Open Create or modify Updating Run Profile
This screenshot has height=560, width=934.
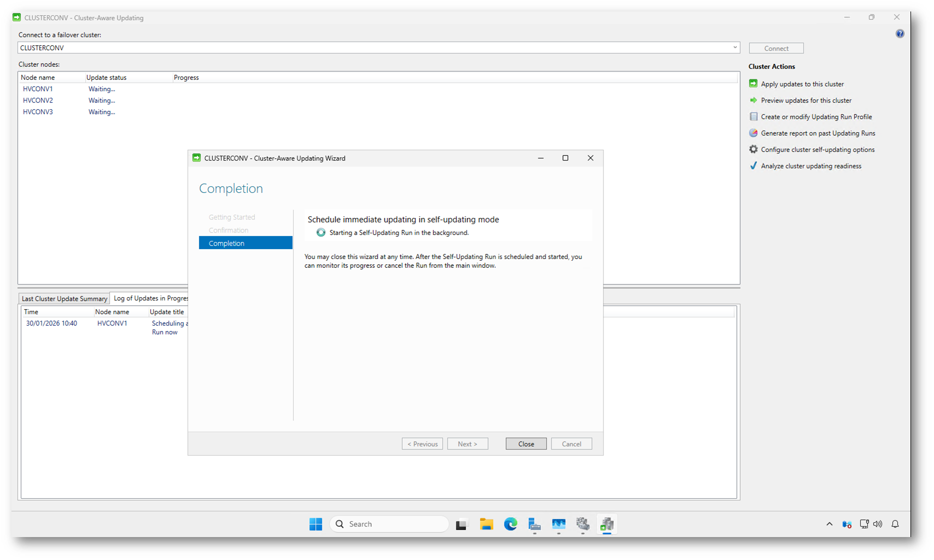coord(816,117)
